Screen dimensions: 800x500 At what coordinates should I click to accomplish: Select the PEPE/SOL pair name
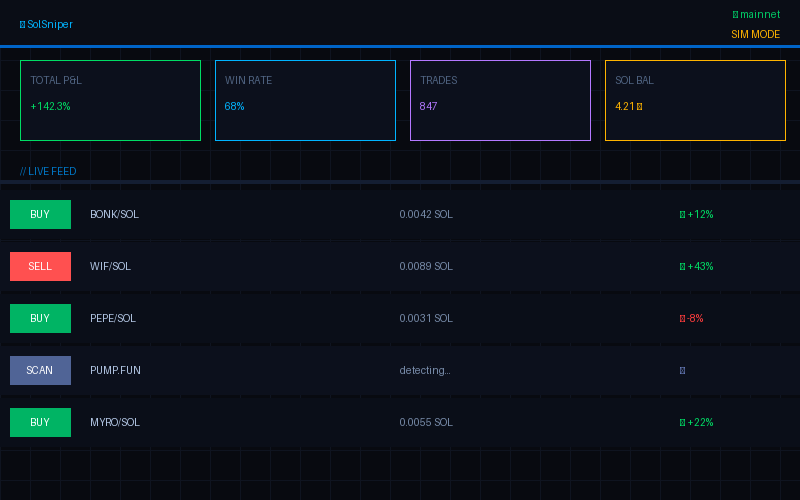click(113, 318)
